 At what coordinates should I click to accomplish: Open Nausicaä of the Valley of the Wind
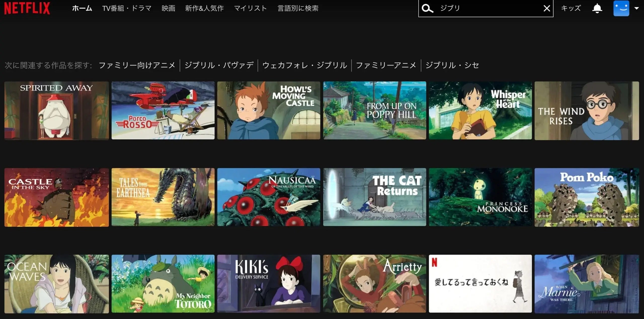[269, 197]
